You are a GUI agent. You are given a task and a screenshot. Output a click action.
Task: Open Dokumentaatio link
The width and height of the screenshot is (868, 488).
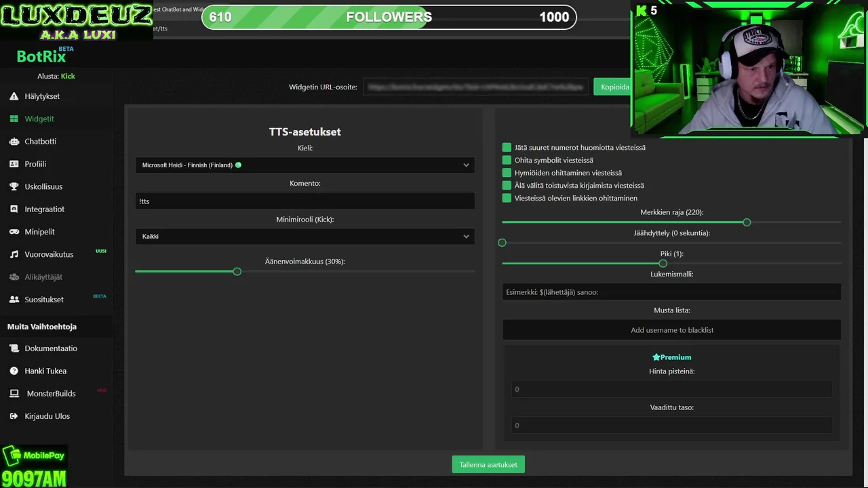(x=51, y=348)
